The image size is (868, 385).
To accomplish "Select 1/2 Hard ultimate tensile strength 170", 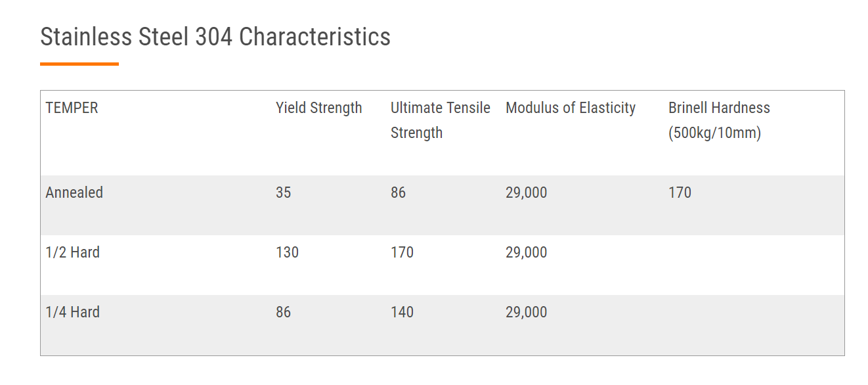I will [402, 252].
